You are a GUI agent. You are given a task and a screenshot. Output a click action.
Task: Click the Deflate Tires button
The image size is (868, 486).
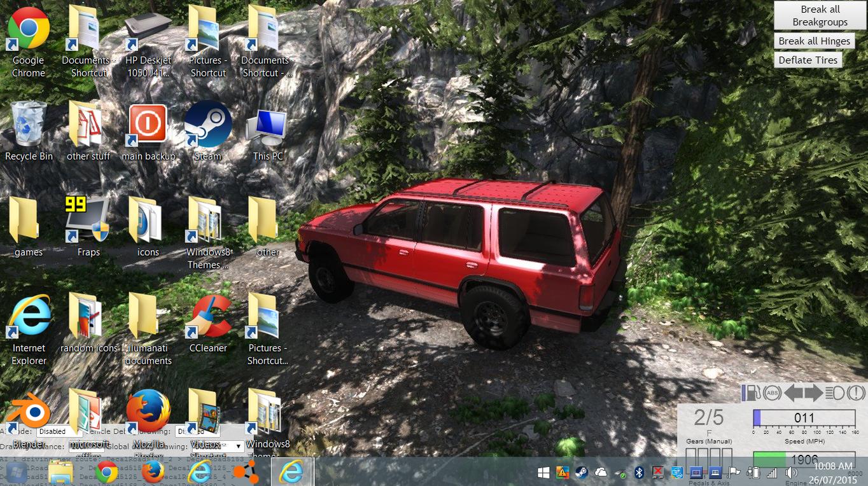[808, 60]
